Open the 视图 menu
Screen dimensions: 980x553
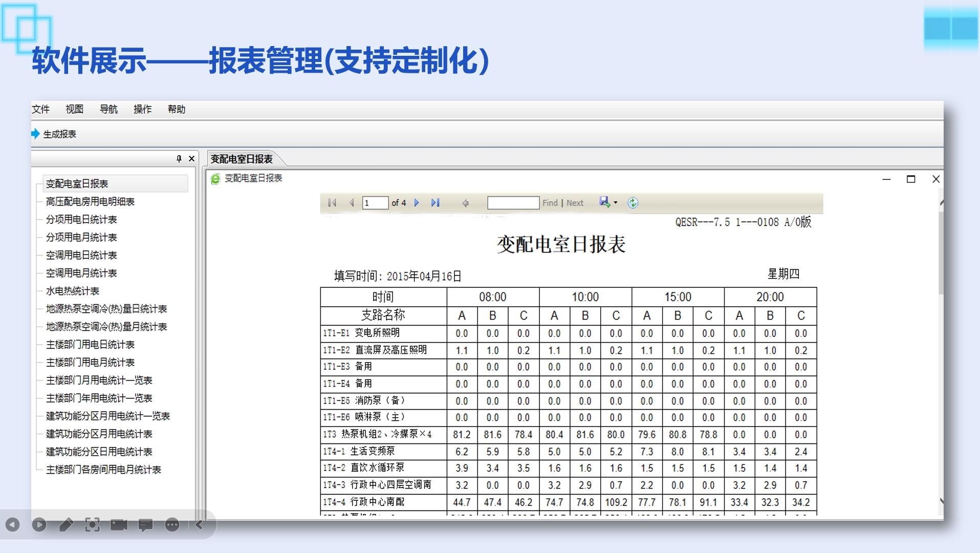click(x=75, y=109)
